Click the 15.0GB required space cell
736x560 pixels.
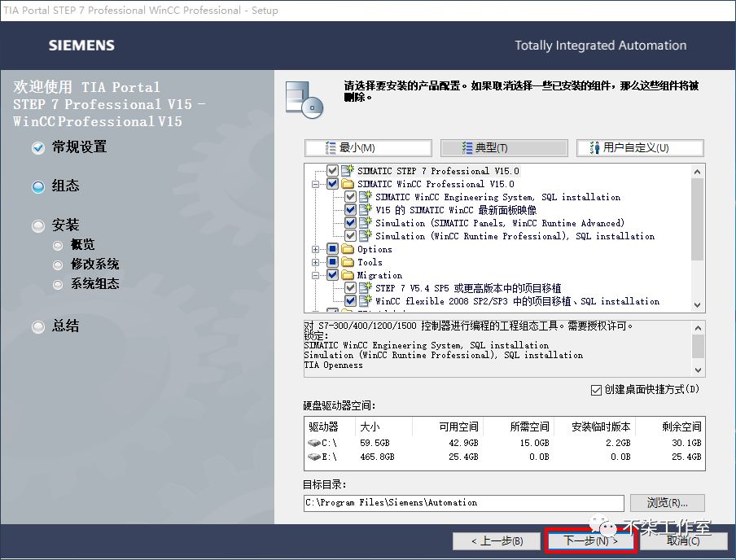[x=534, y=443]
